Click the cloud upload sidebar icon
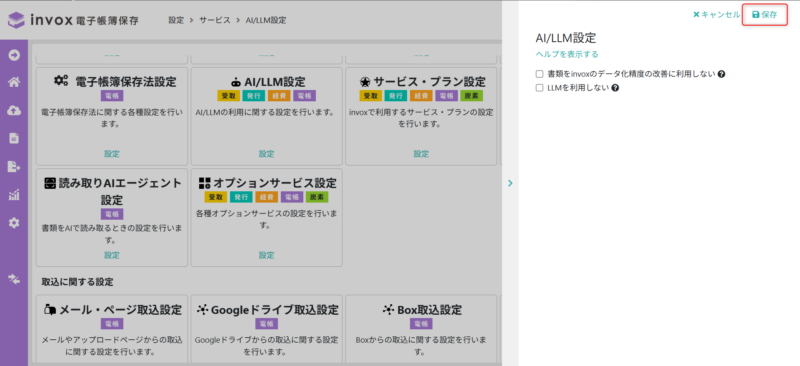The height and width of the screenshot is (366, 800). [14, 110]
